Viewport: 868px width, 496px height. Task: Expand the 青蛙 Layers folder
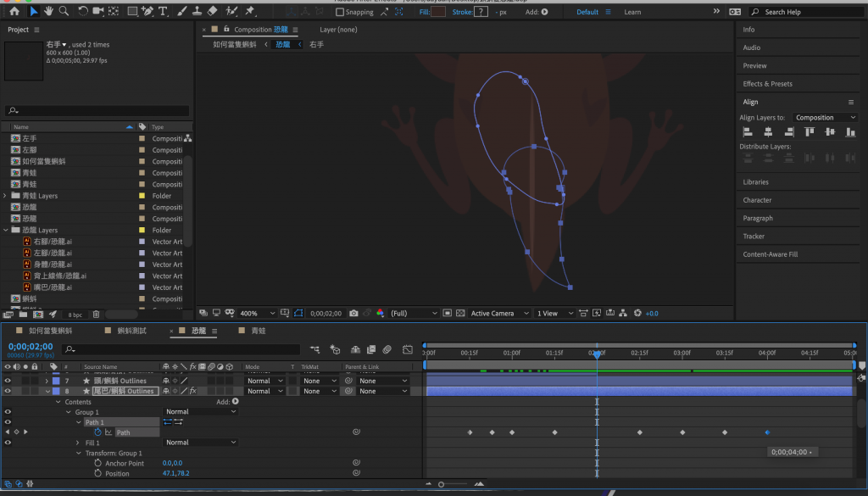[x=5, y=195]
